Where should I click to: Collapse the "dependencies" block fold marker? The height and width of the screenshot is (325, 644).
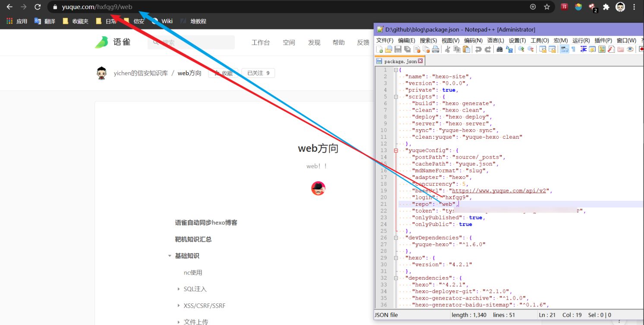coord(396,278)
